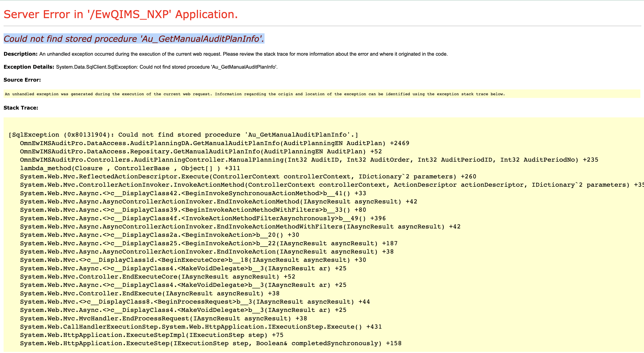Viewport: 644px width, 353px height.
Task: Click highlighted italic 'Could not find stored procedure' message
Action: [x=134, y=39]
